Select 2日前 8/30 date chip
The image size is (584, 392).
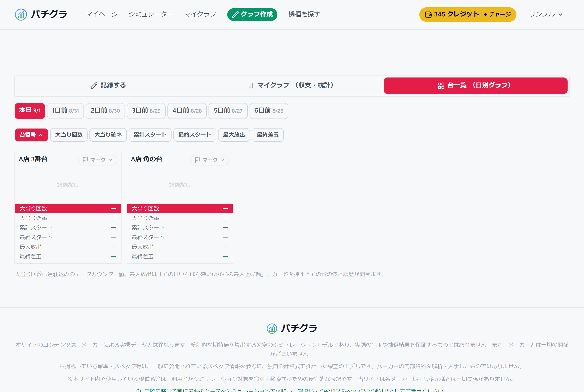tap(105, 111)
